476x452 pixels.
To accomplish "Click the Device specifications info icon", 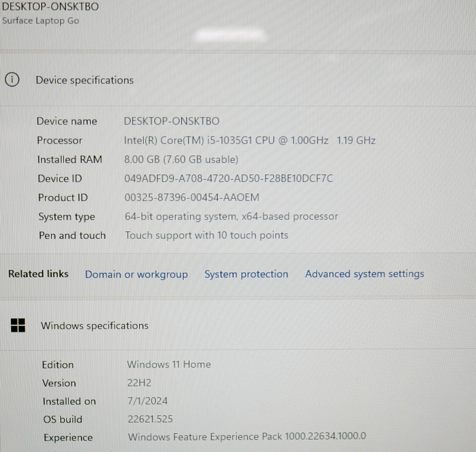I will [x=12, y=80].
